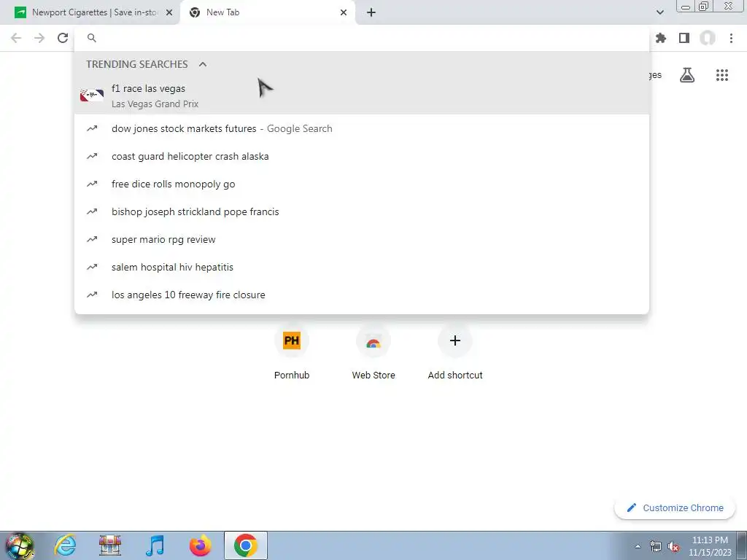Click the muted volume tray icon
Image resolution: width=747 pixels, height=560 pixels.
click(673, 546)
